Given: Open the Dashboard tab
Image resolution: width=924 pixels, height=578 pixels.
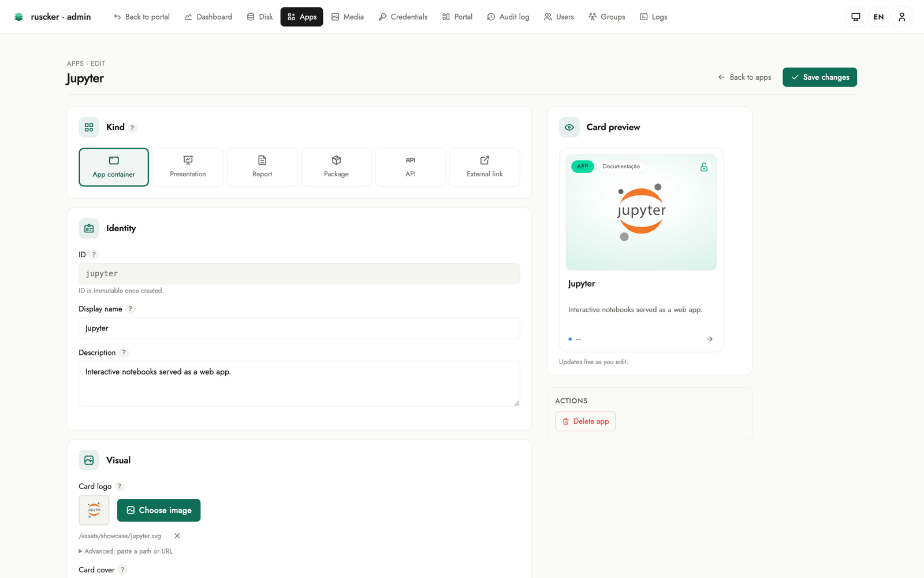Looking at the screenshot, I should (208, 17).
